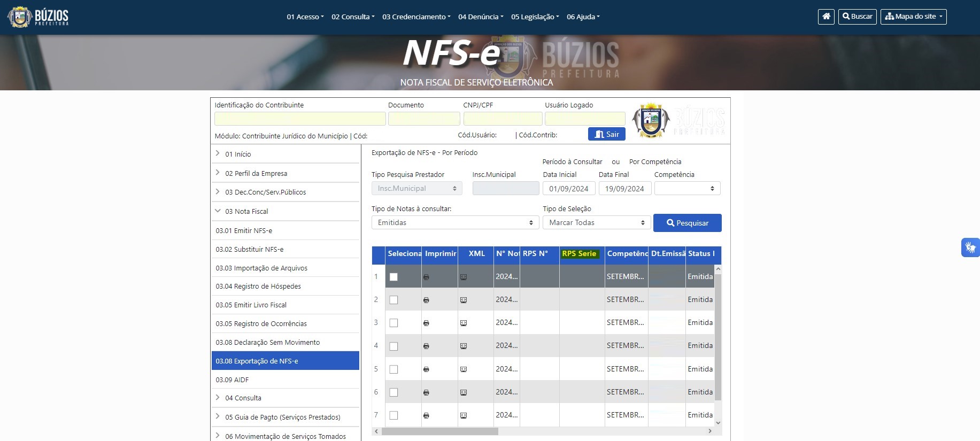Expand 03 Dec.Conc/Serv.Públicos section

285,192
